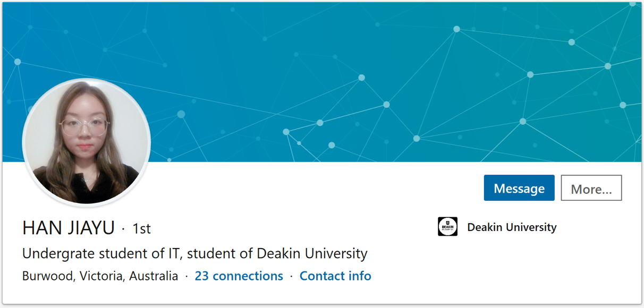Select the HAN JIAYU profile name

[69, 228]
